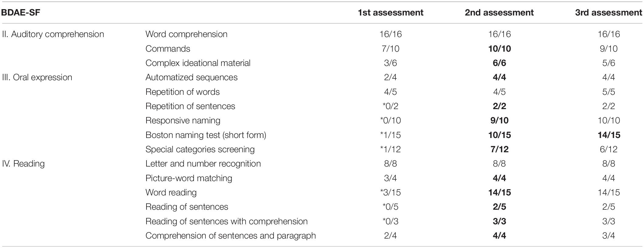Screen dimensions: 644x248
Task: Click the *3/15 Word reading score
Action: [391, 192]
